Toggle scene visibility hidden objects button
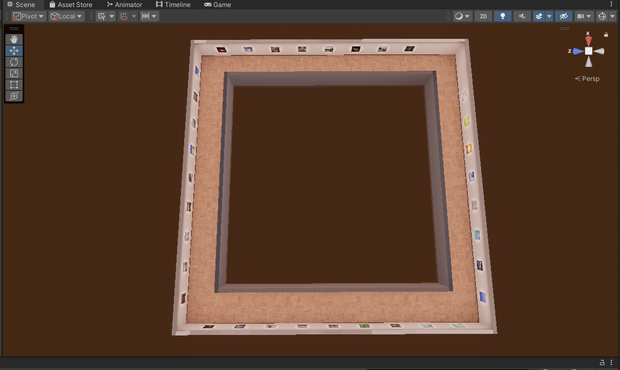The height and width of the screenshot is (370, 620). (x=563, y=16)
